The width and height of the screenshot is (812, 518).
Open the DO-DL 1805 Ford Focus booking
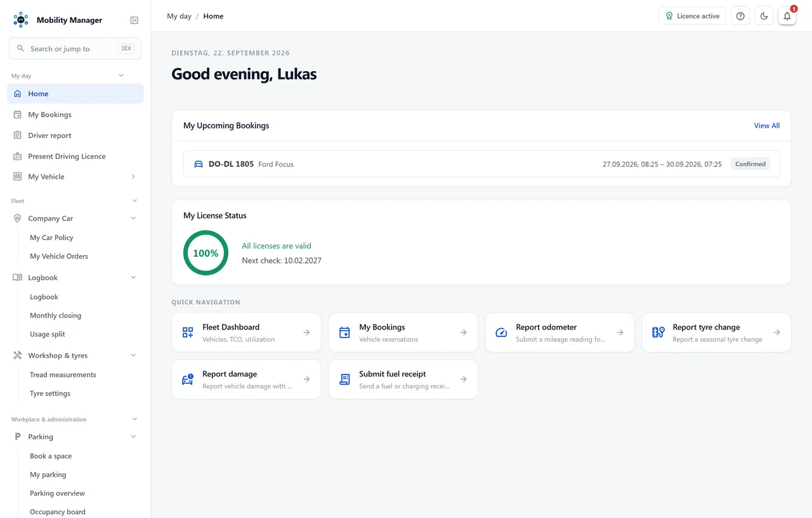tap(481, 164)
